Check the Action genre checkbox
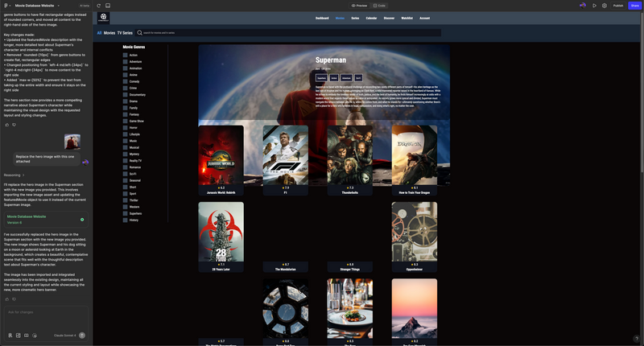Screen dimensions: 644x346 (x=126, y=55)
